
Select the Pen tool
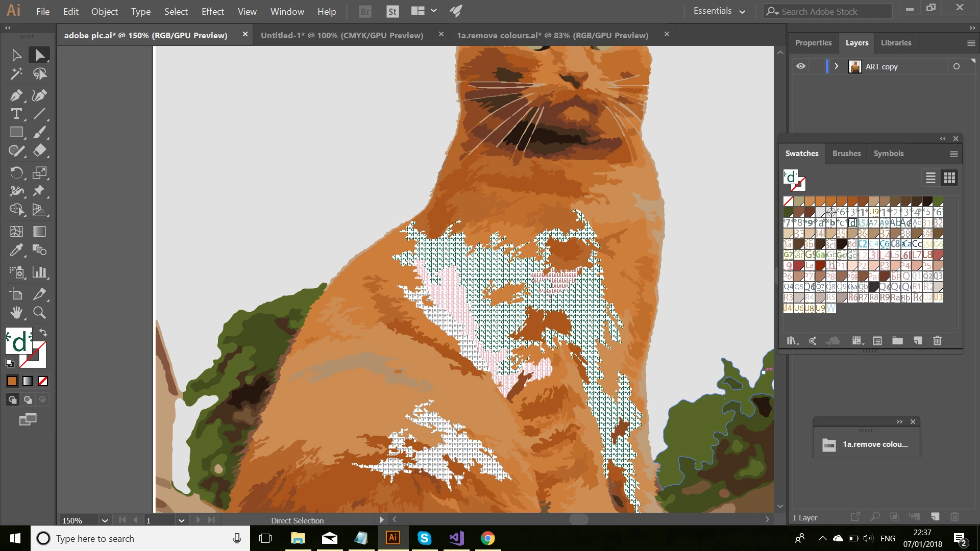click(x=16, y=95)
